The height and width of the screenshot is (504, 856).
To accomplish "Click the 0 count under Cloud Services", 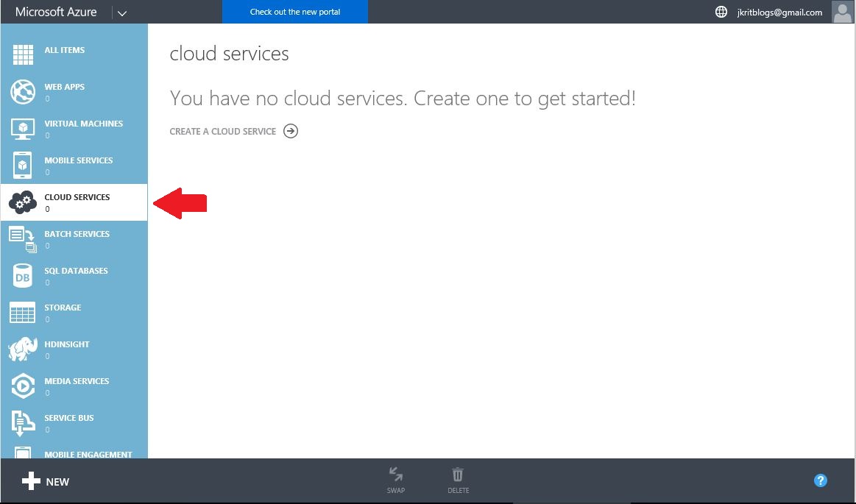I will tap(48, 209).
